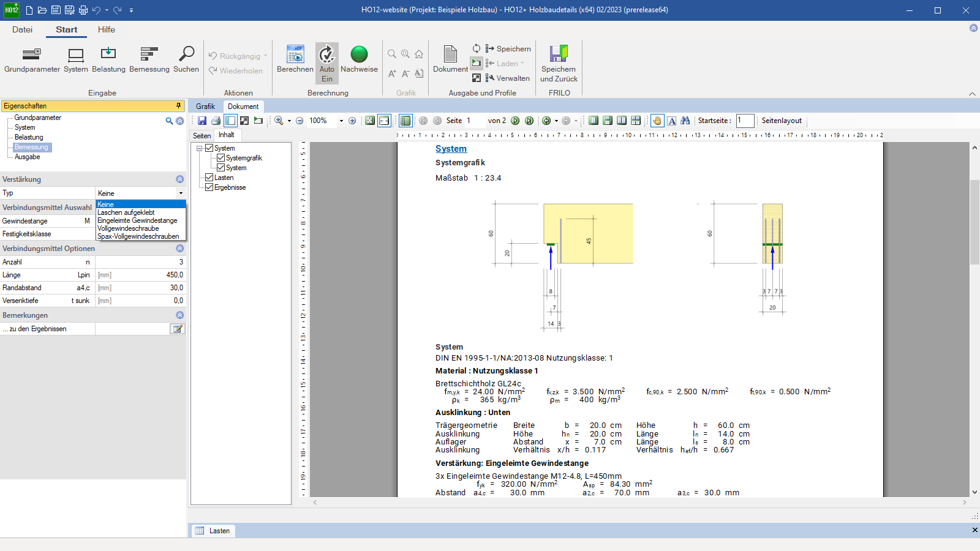
Task: Click Speichern und Zurück
Action: [559, 64]
